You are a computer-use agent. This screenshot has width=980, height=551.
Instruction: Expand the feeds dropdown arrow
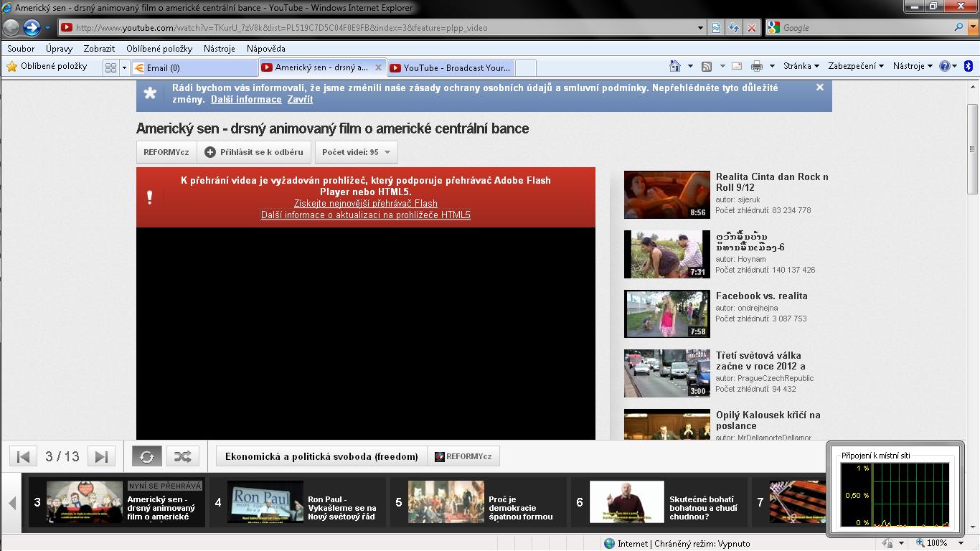[722, 67]
